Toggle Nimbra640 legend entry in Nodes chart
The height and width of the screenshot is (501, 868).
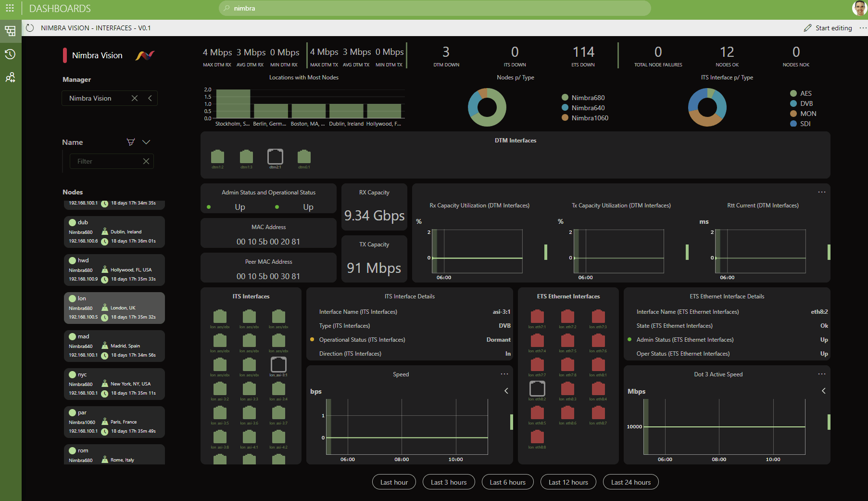click(583, 108)
